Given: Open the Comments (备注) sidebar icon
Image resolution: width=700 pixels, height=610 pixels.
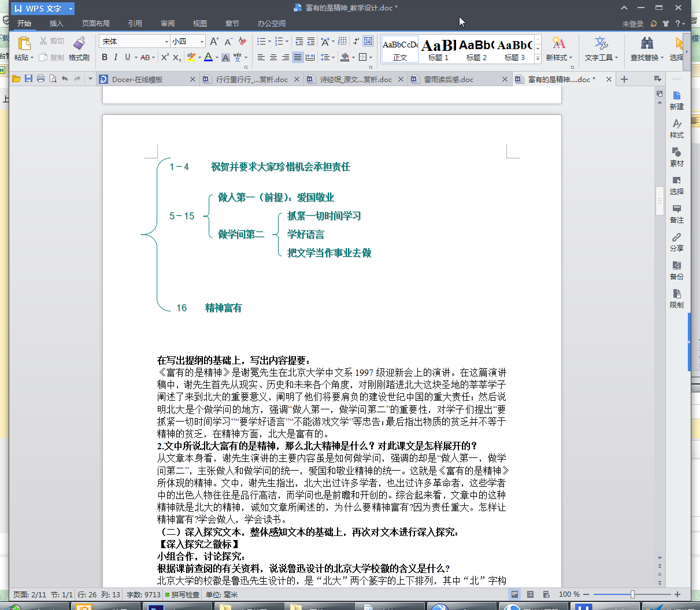Looking at the screenshot, I should coord(677,213).
